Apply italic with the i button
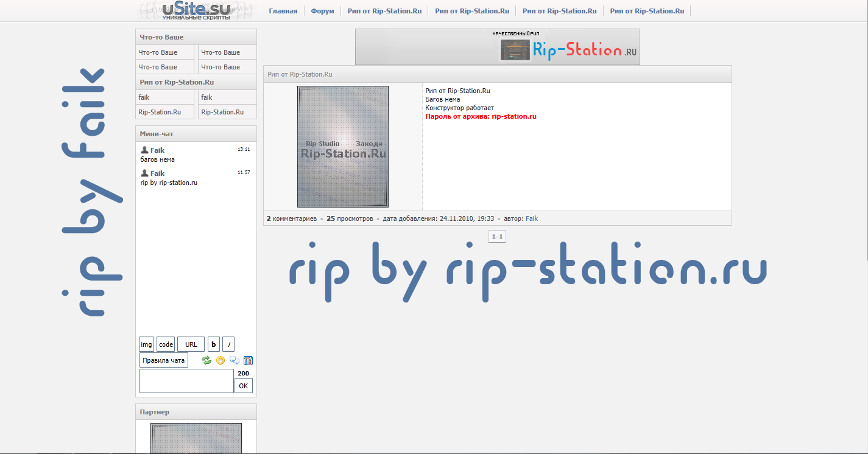The height and width of the screenshot is (454, 868). (x=228, y=344)
